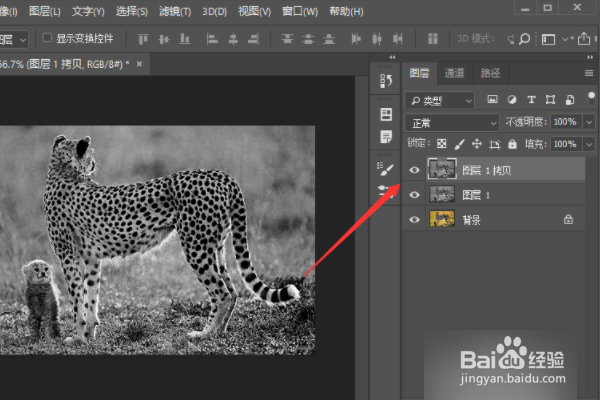Distribute left edges icon
The image size is (600, 400).
[x=356, y=39]
